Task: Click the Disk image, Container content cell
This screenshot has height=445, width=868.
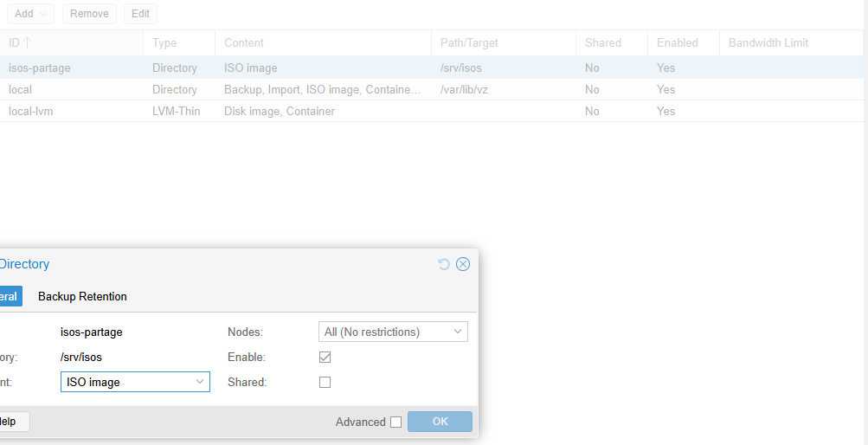Action: (x=280, y=111)
